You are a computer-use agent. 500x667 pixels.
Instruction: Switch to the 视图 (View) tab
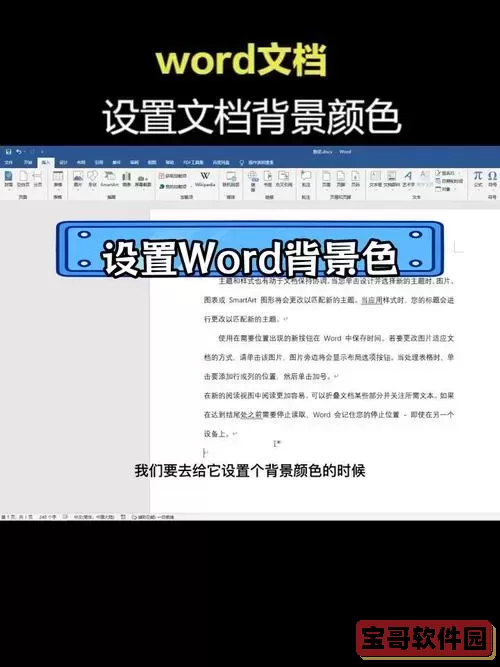152,162
